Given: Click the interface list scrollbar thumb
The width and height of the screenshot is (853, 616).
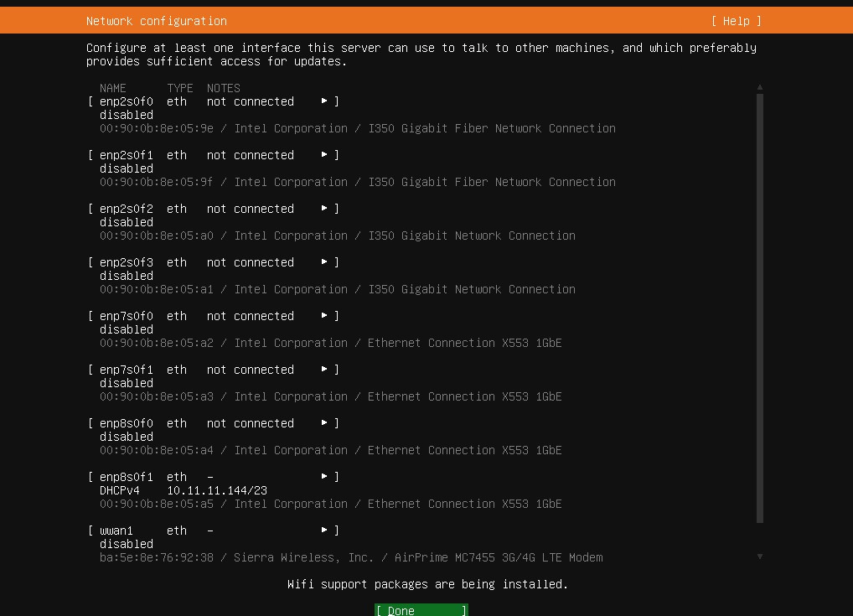Looking at the screenshot, I should click(760, 308).
